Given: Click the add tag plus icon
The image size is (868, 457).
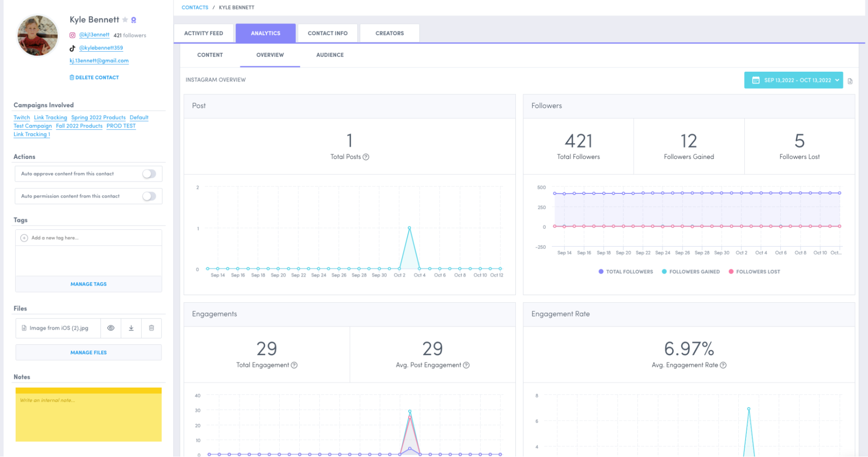Looking at the screenshot, I should (24, 238).
